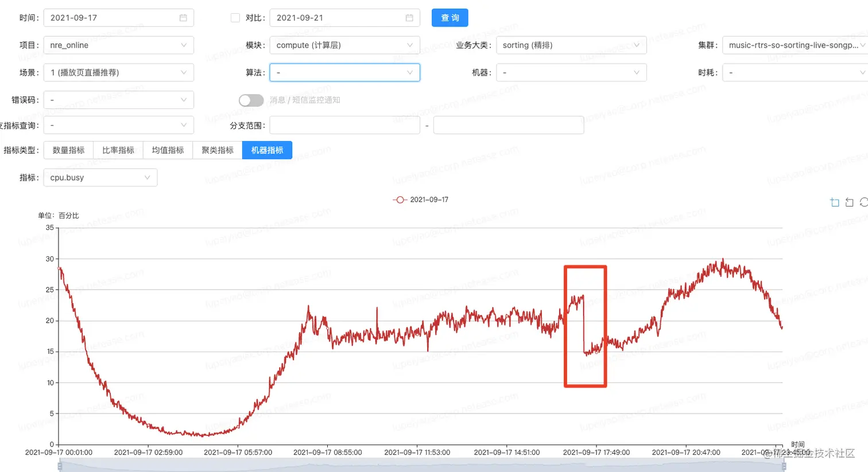Click the 2021-09-17 legend text
This screenshot has width=868, height=472.
429,200
